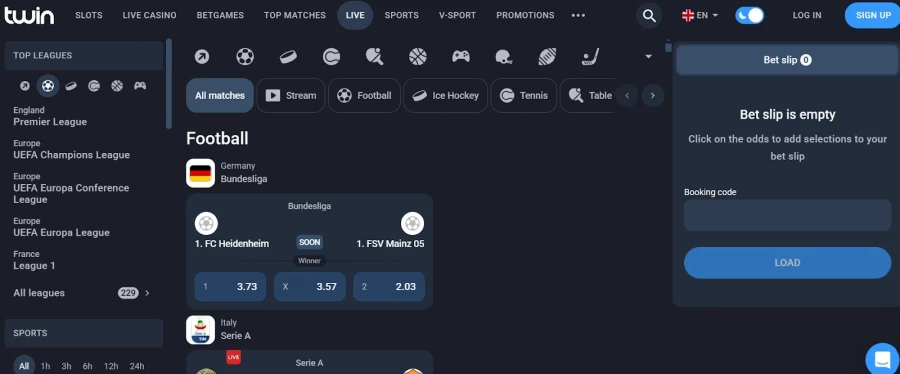Select the LIVE tab
This screenshot has height=374, width=900.
coord(355,15)
